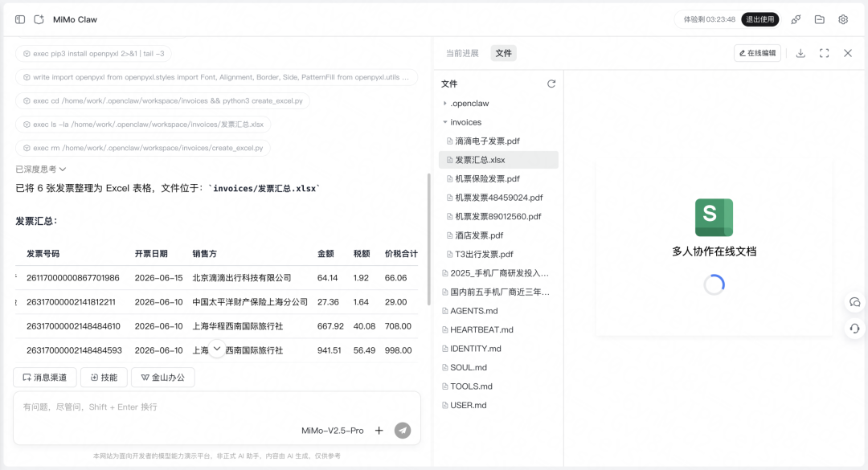Image resolution: width=868 pixels, height=470 pixels.
Task: Collapse the invoices folder
Action: click(445, 122)
